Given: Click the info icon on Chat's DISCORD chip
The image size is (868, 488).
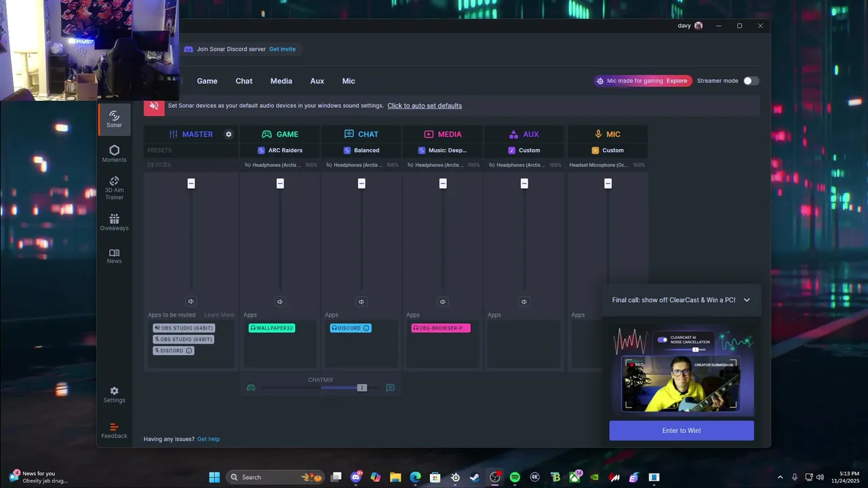Looking at the screenshot, I should (x=366, y=328).
